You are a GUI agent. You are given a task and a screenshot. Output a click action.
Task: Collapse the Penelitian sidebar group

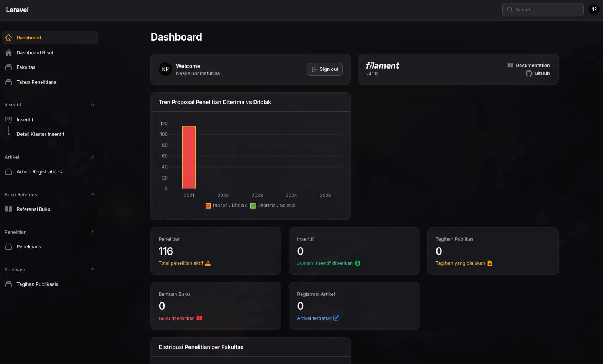[x=92, y=232]
